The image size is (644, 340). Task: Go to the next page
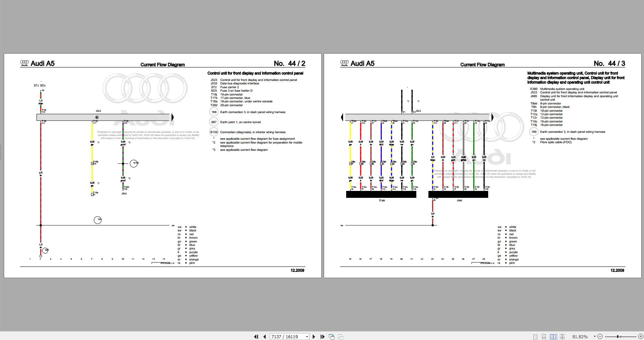pos(314,337)
